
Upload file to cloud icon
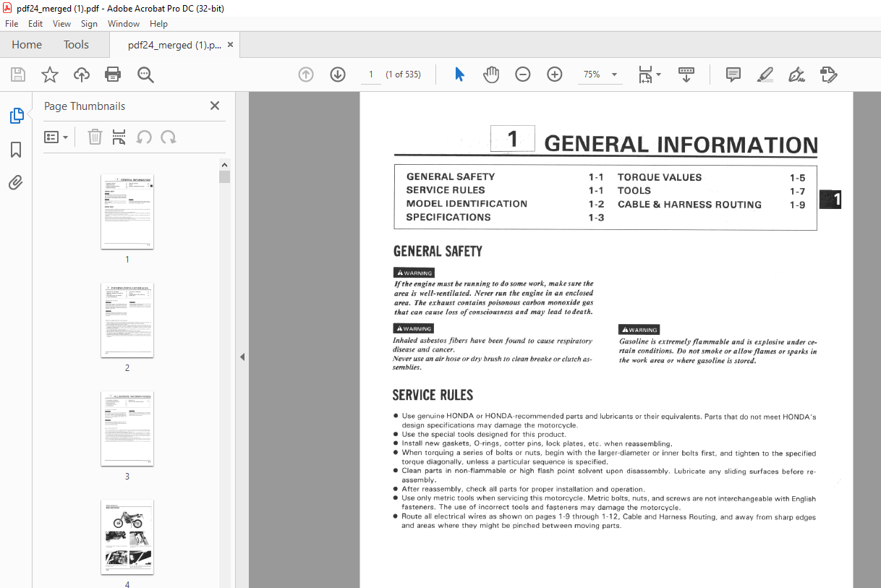(x=82, y=74)
